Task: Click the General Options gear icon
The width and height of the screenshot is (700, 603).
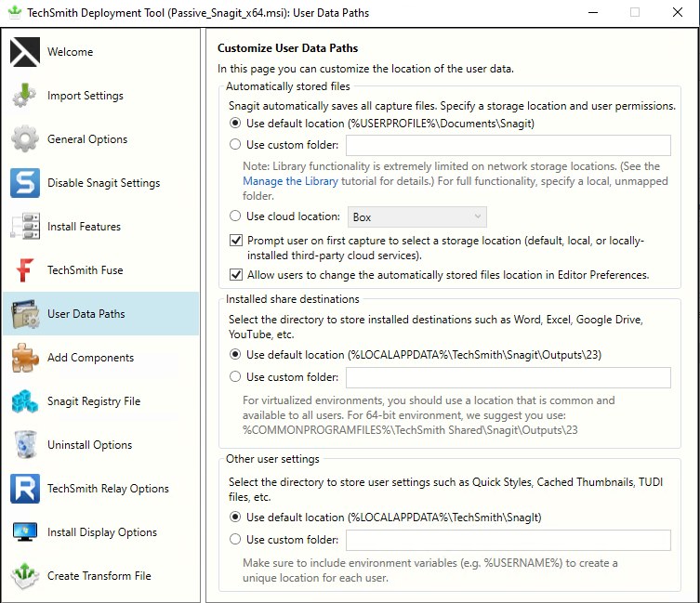Action: tap(25, 139)
